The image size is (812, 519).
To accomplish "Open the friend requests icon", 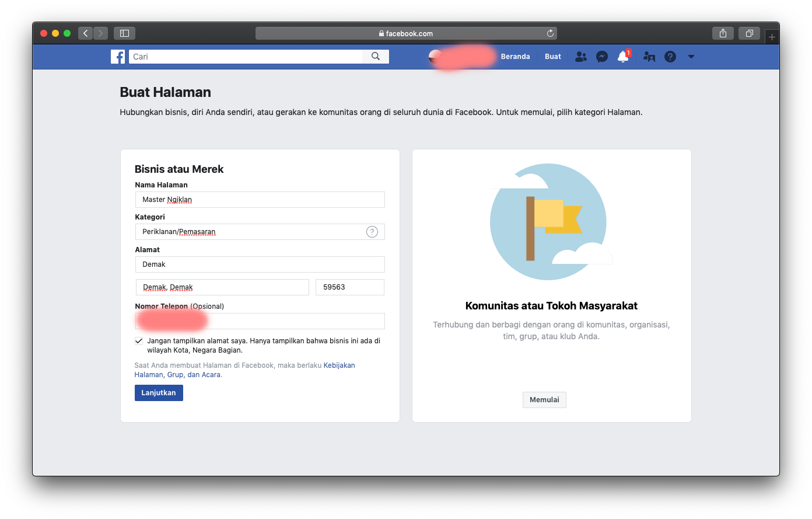I will click(x=581, y=57).
